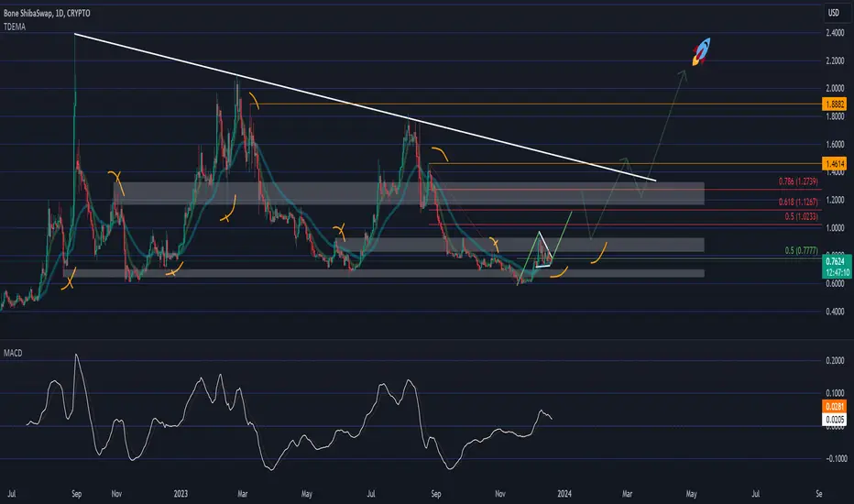Click the 0.4000 price axis label
Image resolution: width=854 pixels, height=504 pixels.
835,312
